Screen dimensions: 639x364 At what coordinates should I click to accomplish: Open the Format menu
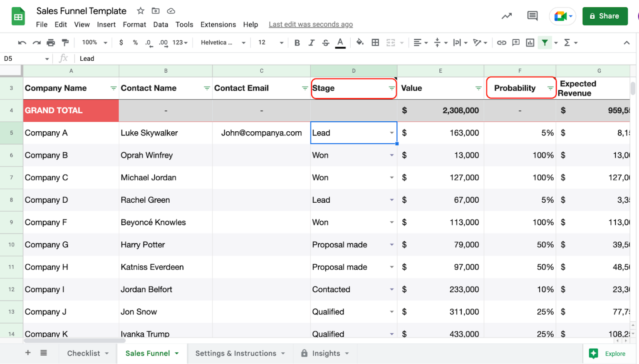pyautogui.click(x=134, y=25)
